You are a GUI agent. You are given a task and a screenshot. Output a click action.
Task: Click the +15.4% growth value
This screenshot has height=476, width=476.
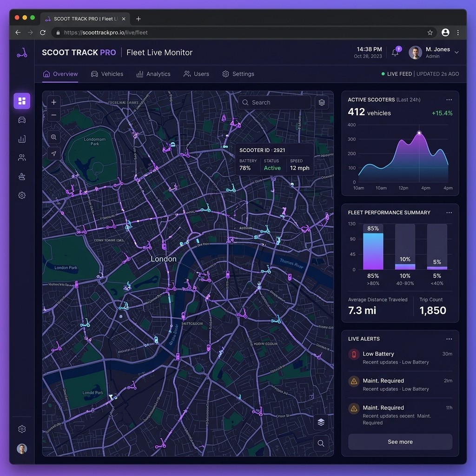[442, 113]
